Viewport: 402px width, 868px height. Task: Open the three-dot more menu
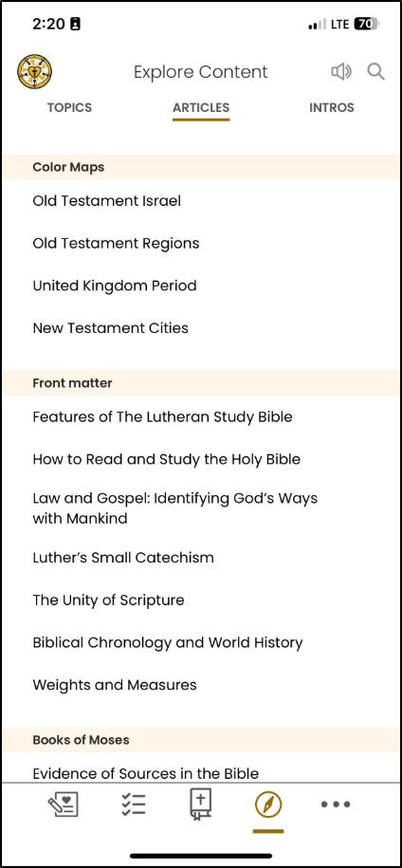pos(336,804)
